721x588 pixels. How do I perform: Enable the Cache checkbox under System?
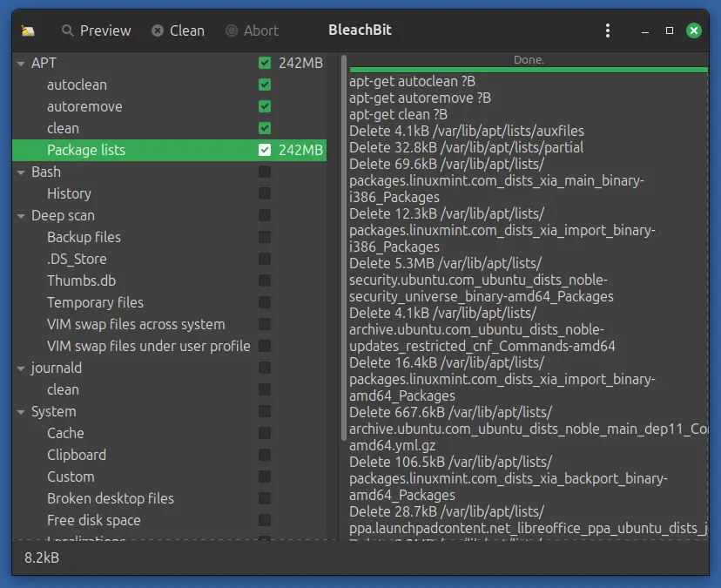[263, 433]
